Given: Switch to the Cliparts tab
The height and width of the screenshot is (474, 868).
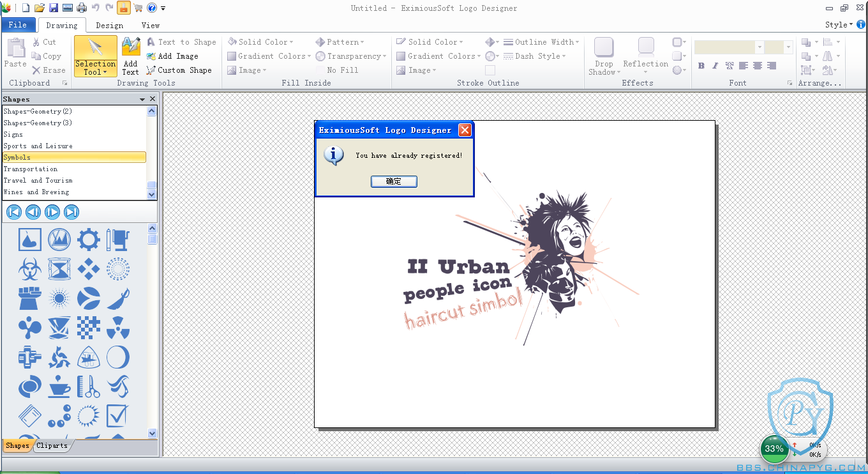Looking at the screenshot, I should coord(52,445).
